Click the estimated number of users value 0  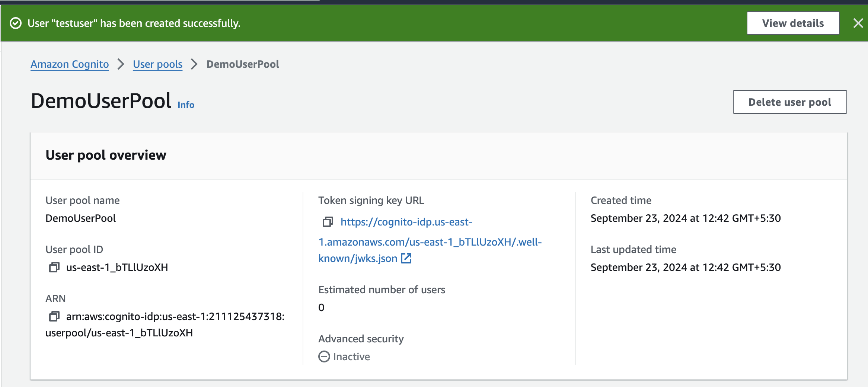pos(321,307)
